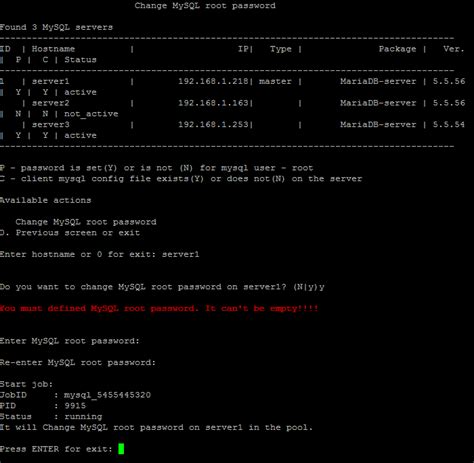The image size is (474, 463).
Task: Click version 5.5.54 of server3
Action: (449, 125)
